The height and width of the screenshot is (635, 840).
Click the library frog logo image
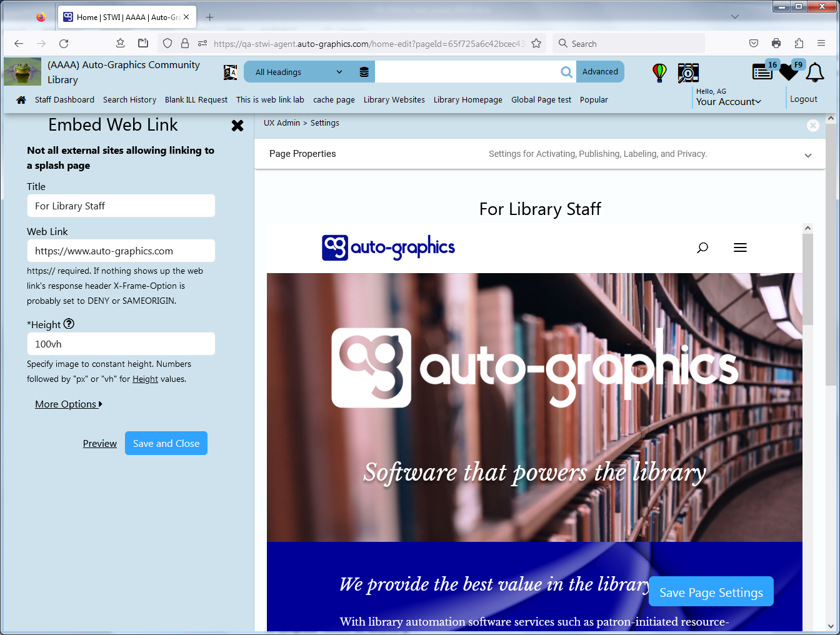pyautogui.click(x=22, y=72)
